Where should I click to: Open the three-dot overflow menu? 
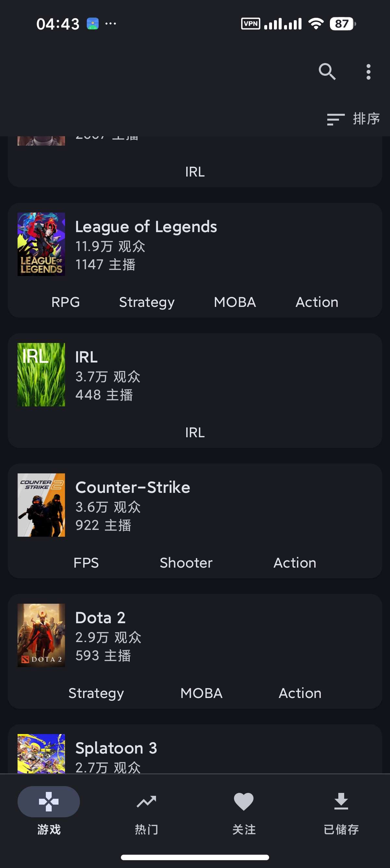pos(369,72)
